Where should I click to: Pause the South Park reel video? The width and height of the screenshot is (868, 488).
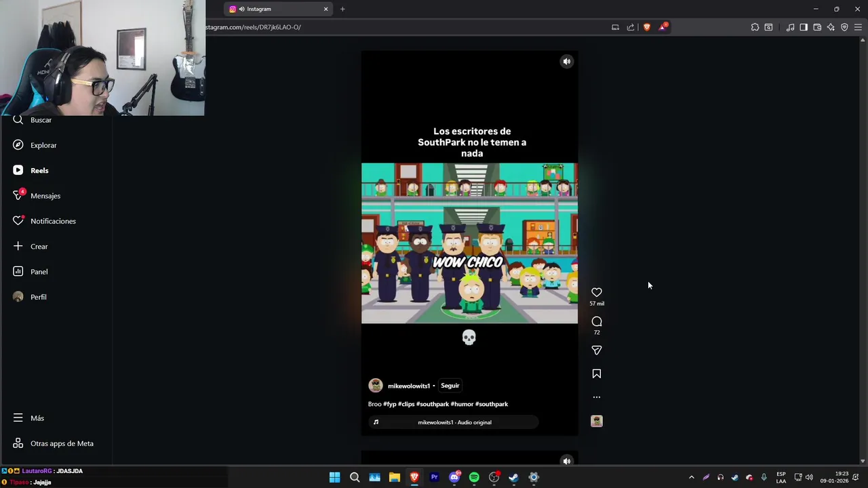pyautogui.click(x=469, y=243)
